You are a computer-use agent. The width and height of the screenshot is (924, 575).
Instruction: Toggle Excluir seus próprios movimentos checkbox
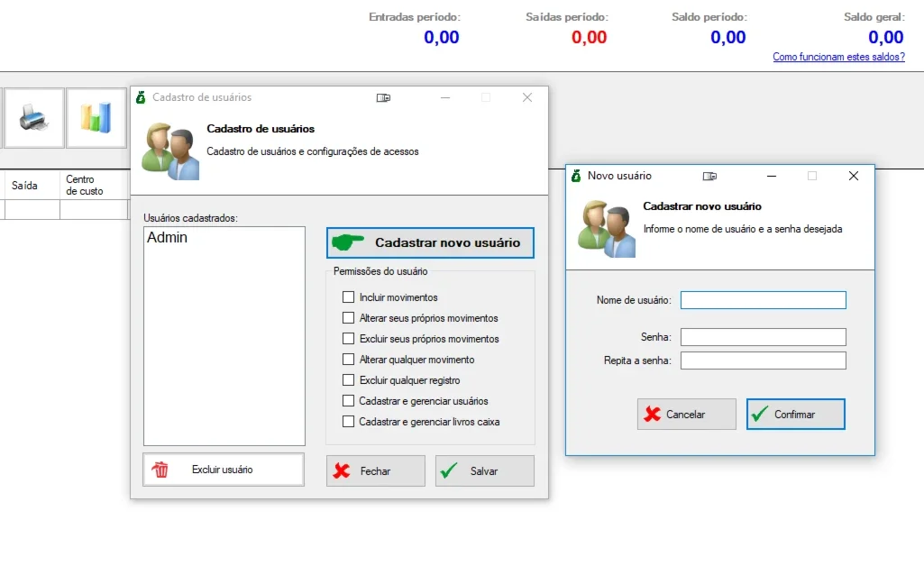pos(348,339)
